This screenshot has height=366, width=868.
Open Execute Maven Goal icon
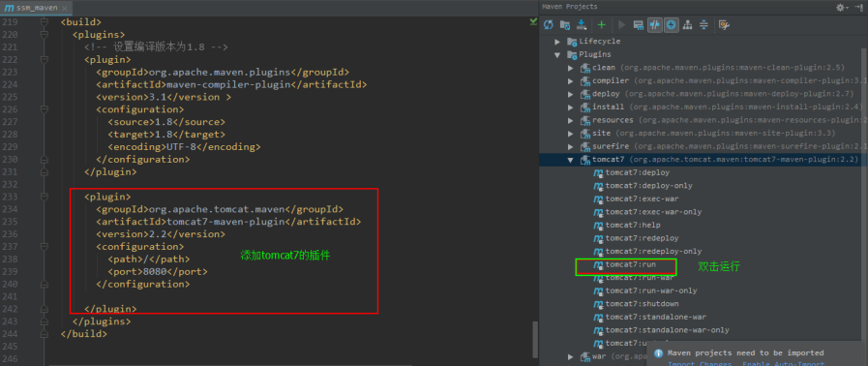click(x=639, y=24)
